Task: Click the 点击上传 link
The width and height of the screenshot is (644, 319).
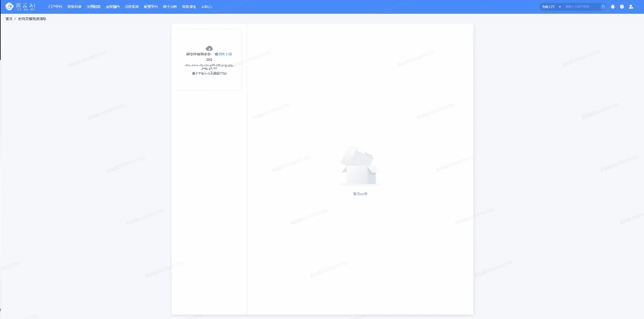Action: point(225,54)
